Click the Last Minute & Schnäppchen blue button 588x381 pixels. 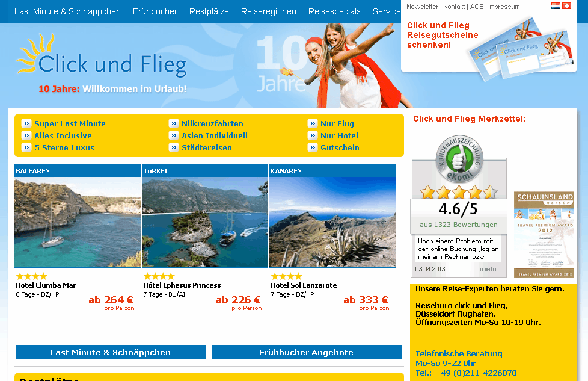pos(111,352)
